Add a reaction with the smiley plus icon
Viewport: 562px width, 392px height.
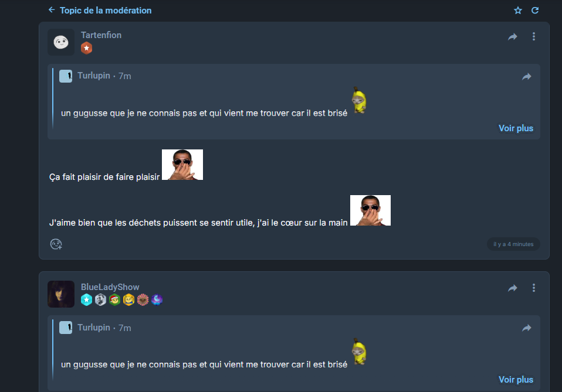tap(56, 244)
